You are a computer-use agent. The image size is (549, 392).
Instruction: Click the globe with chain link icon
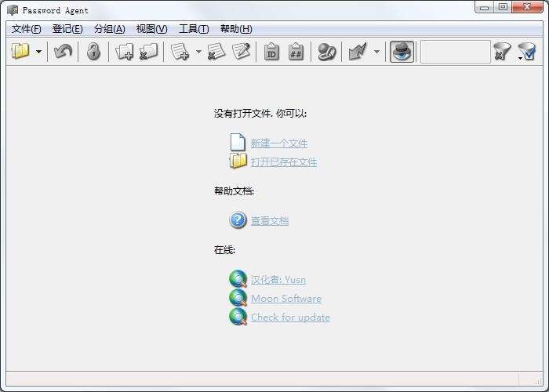click(327, 52)
